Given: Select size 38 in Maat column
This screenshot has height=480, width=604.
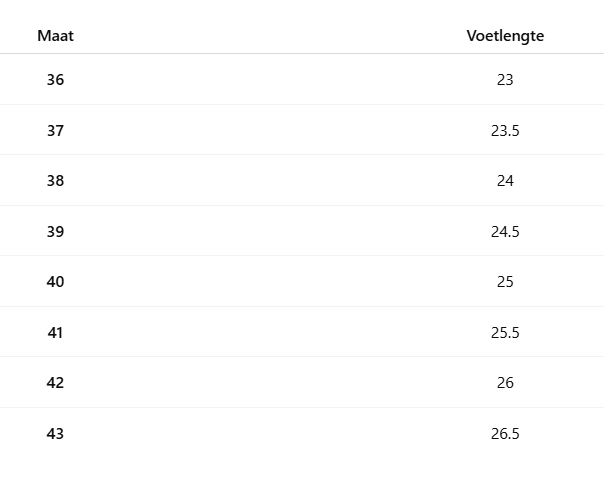Looking at the screenshot, I should (x=55, y=181).
